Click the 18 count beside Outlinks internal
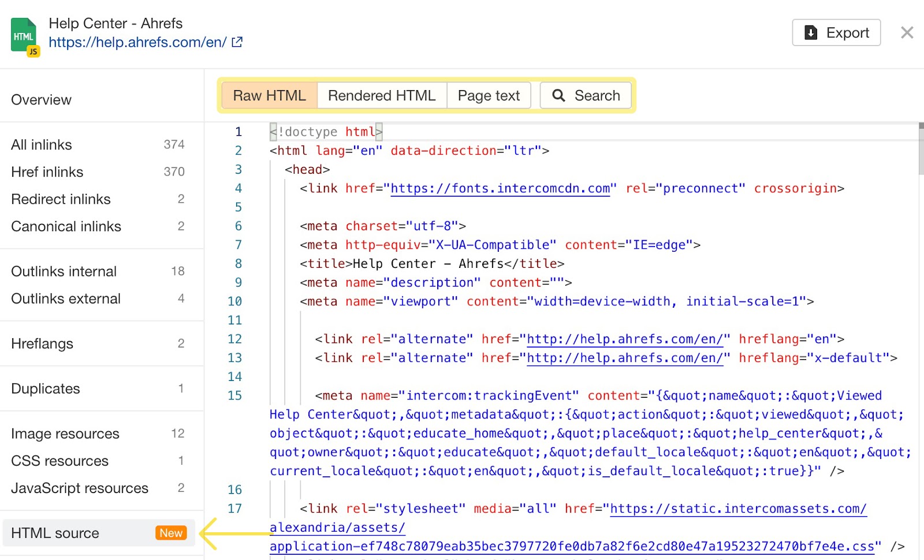This screenshot has height=560, width=924. tap(178, 271)
